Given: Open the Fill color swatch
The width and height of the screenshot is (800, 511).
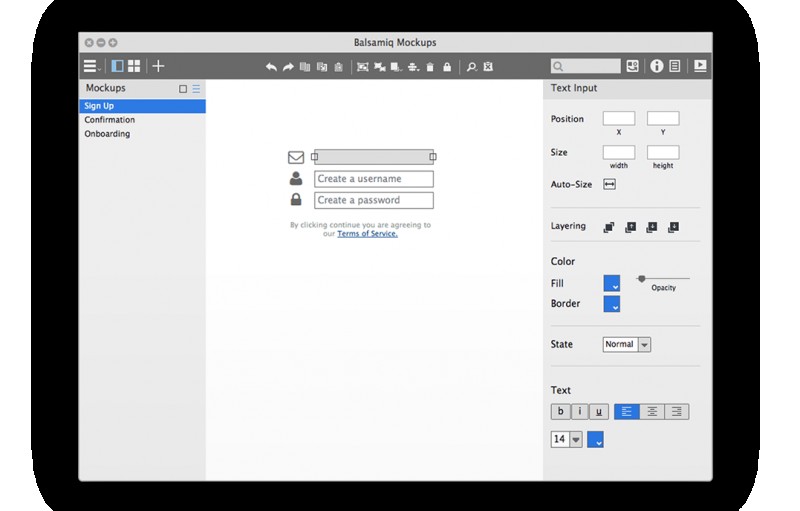Looking at the screenshot, I should point(612,284).
